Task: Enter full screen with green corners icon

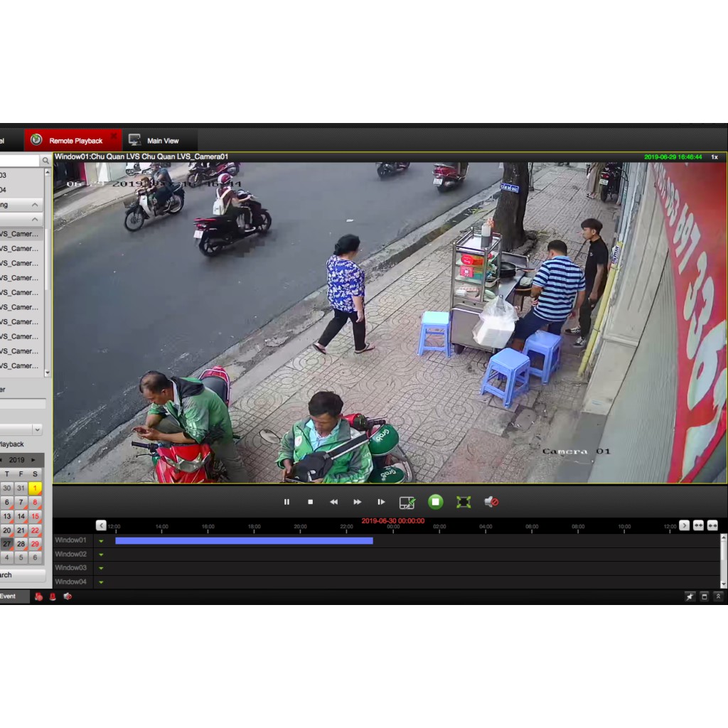Action: point(464,502)
